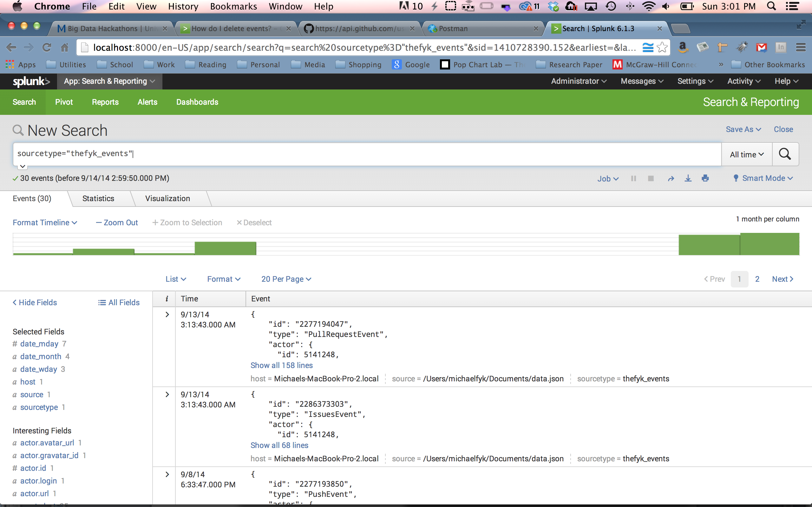Click the share job arrow icon
Image resolution: width=812 pixels, height=507 pixels.
click(671, 178)
